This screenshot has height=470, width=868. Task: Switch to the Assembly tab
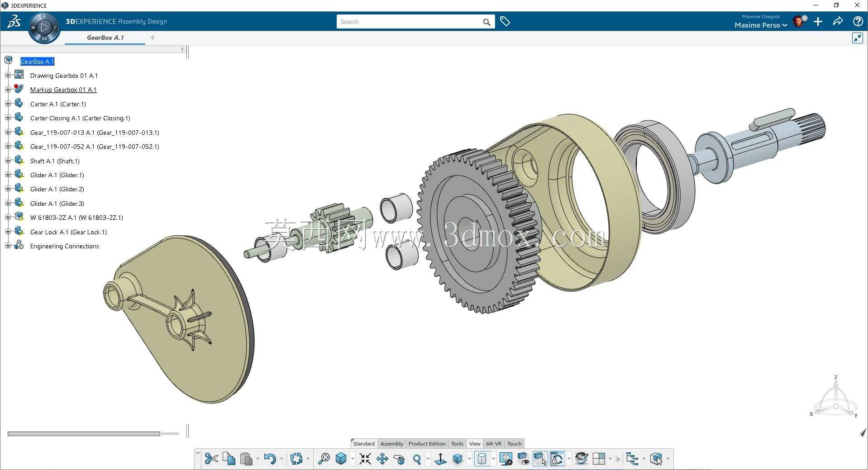391,444
